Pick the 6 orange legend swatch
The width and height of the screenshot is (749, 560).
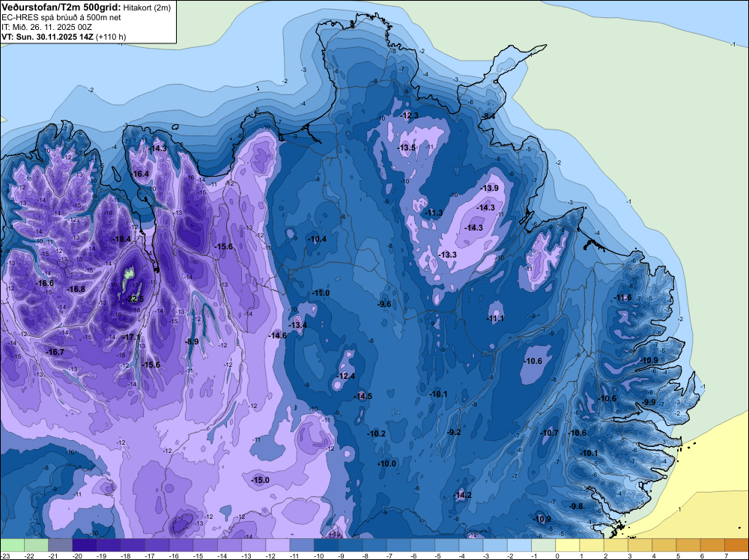pos(712,545)
